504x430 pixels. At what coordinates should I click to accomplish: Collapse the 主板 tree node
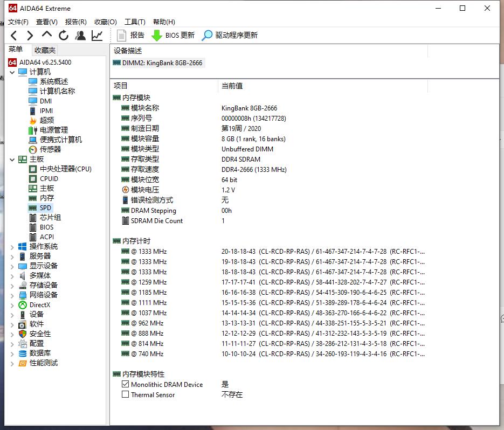tap(12, 159)
